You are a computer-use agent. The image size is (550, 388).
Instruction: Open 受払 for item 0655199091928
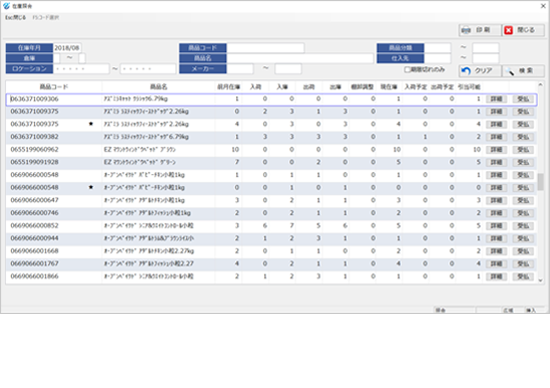523,162
